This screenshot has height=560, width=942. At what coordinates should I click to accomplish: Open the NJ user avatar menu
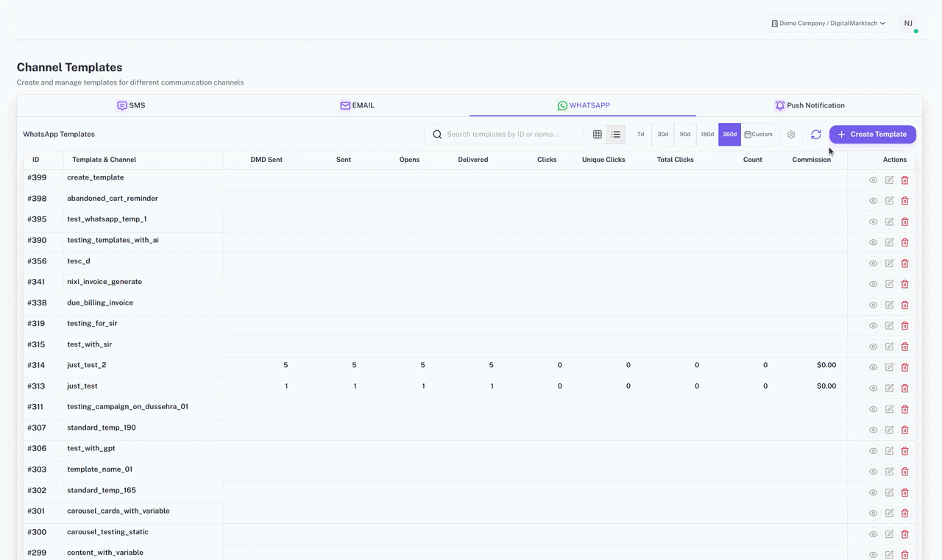(x=908, y=24)
